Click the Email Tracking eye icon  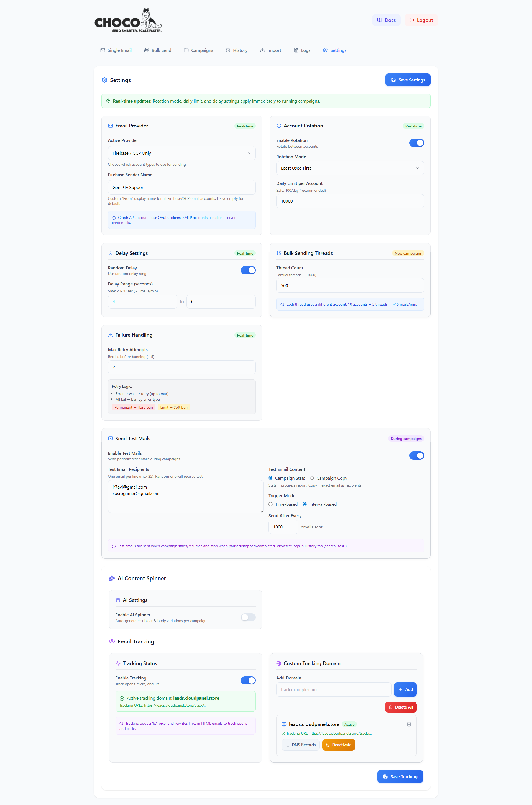pos(112,641)
